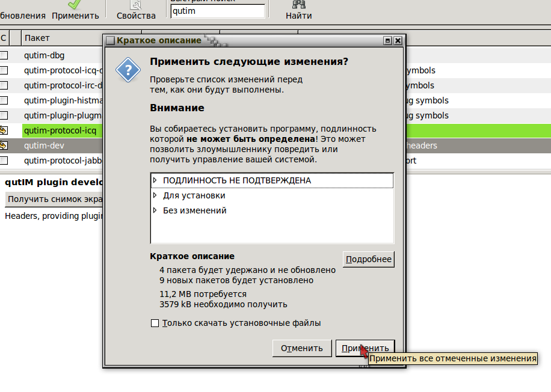Toggle the status checkbox for qutim-dbg
Image resolution: width=551 pixels, height=392 pixels.
point(4,55)
